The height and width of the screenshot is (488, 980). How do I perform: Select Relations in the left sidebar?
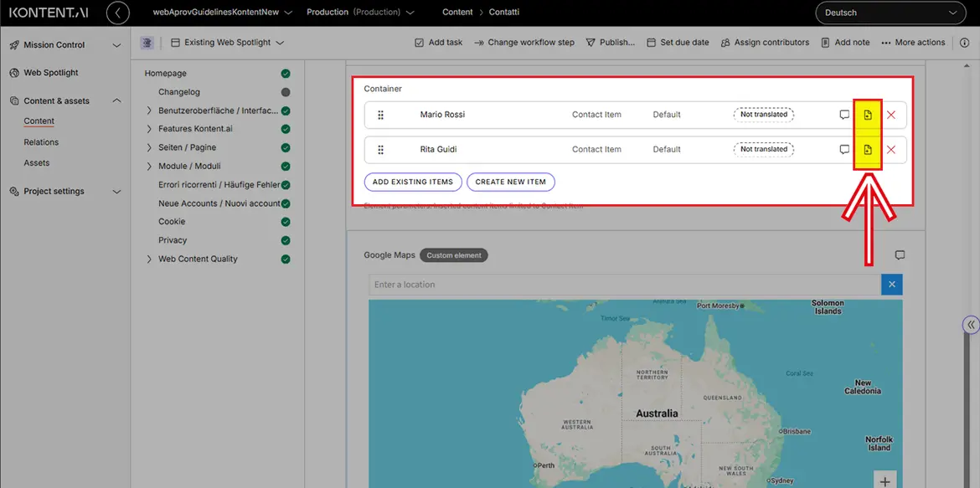pos(41,142)
